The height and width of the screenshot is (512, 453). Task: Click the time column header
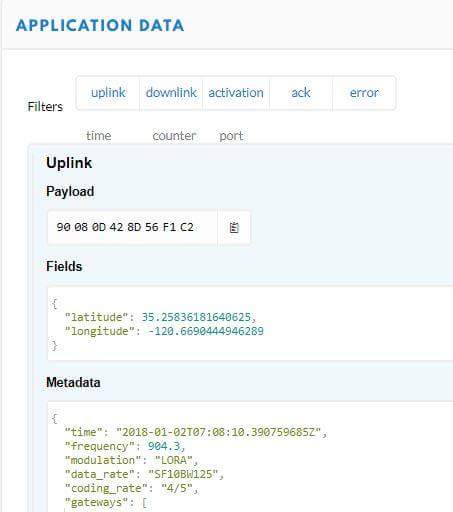pos(99,136)
